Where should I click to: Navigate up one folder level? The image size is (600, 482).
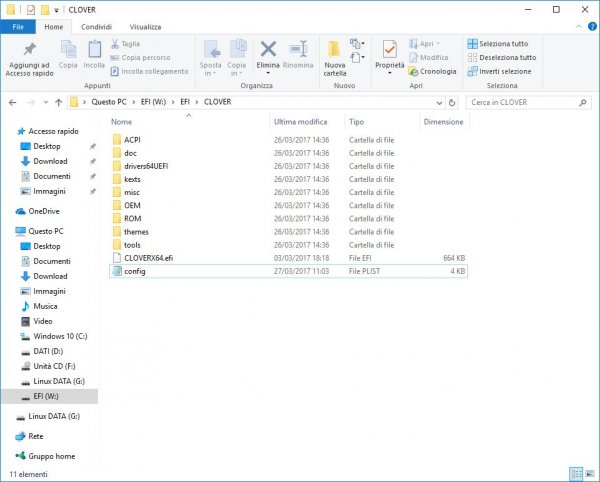click(x=59, y=103)
